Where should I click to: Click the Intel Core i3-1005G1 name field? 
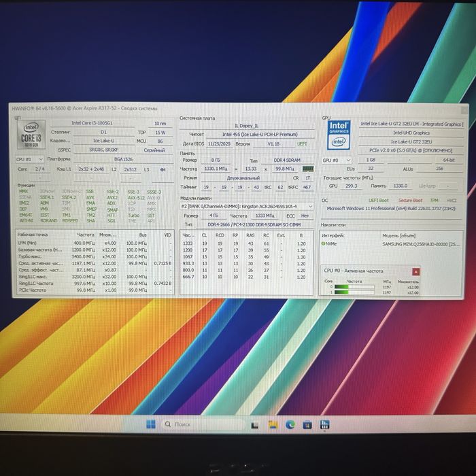[x=92, y=123]
